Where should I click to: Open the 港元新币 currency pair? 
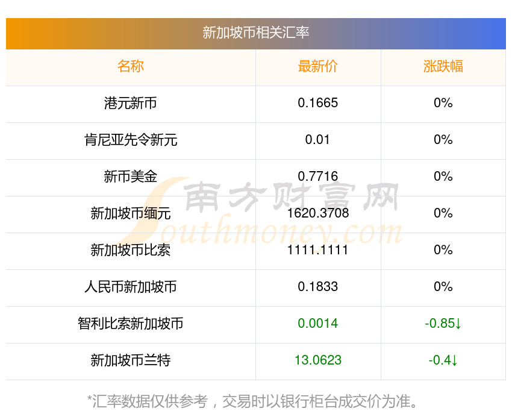coord(131,103)
